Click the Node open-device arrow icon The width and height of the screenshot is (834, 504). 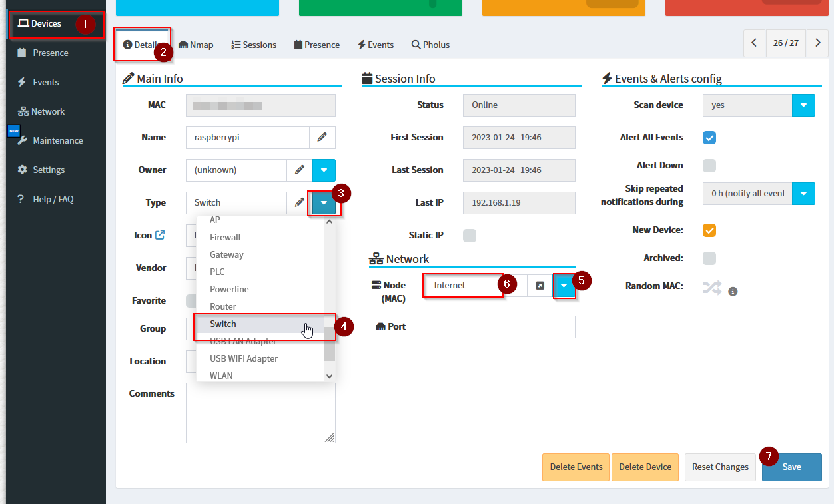click(540, 286)
